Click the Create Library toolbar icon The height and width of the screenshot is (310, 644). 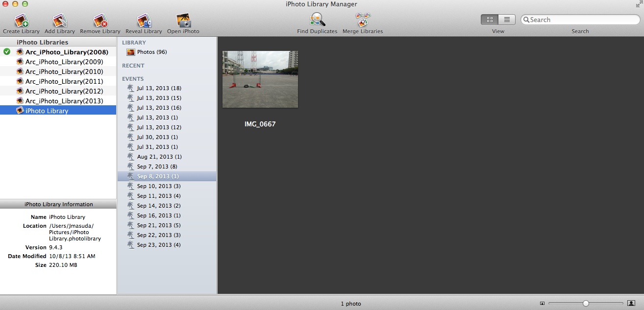21,21
